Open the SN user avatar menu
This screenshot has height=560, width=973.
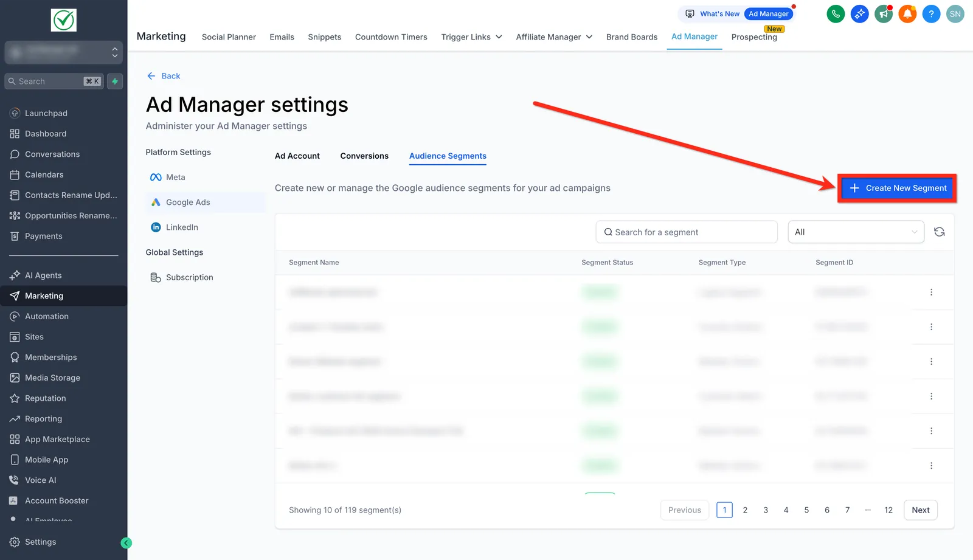point(955,14)
